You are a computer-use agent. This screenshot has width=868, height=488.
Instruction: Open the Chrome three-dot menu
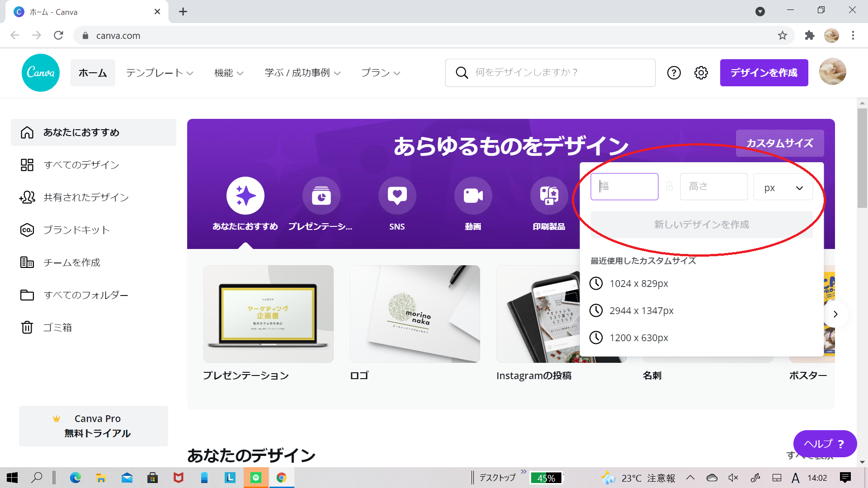point(853,35)
